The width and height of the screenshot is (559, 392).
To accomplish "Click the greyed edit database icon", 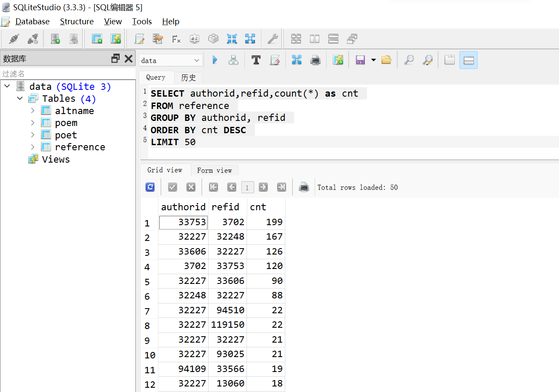I will tap(74, 39).
